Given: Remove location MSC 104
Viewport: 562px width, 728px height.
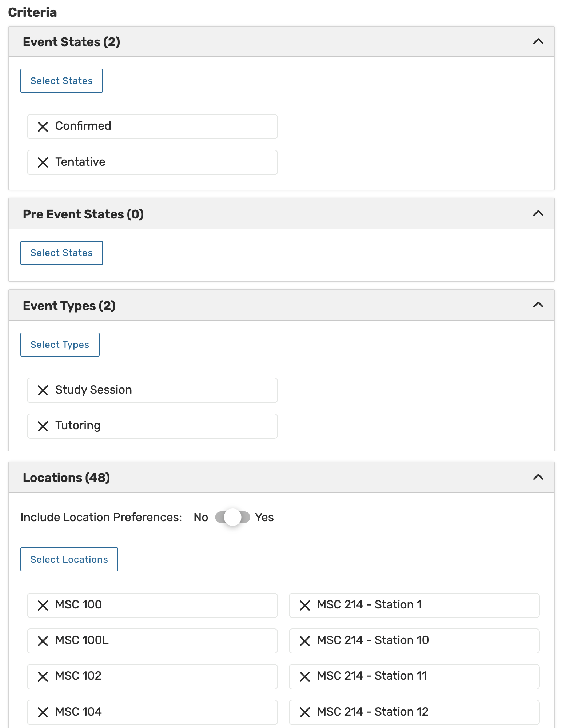Looking at the screenshot, I should point(43,712).
